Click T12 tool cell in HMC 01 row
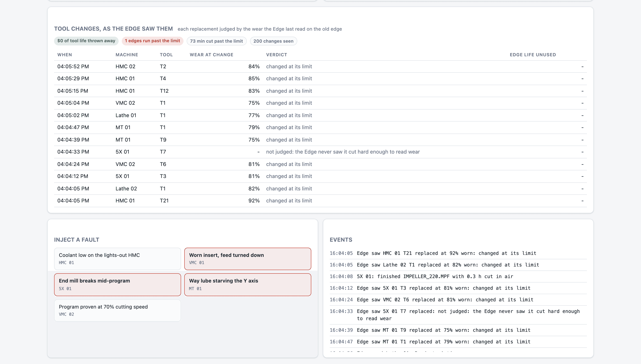 (164, 91)
